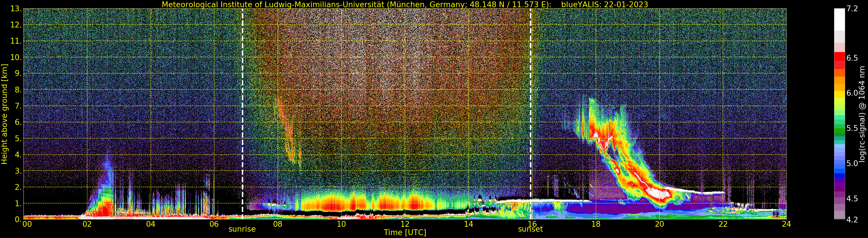Click the '24' time axis tick label
Screen dimensions: 868x238
(x=786, y=224)
